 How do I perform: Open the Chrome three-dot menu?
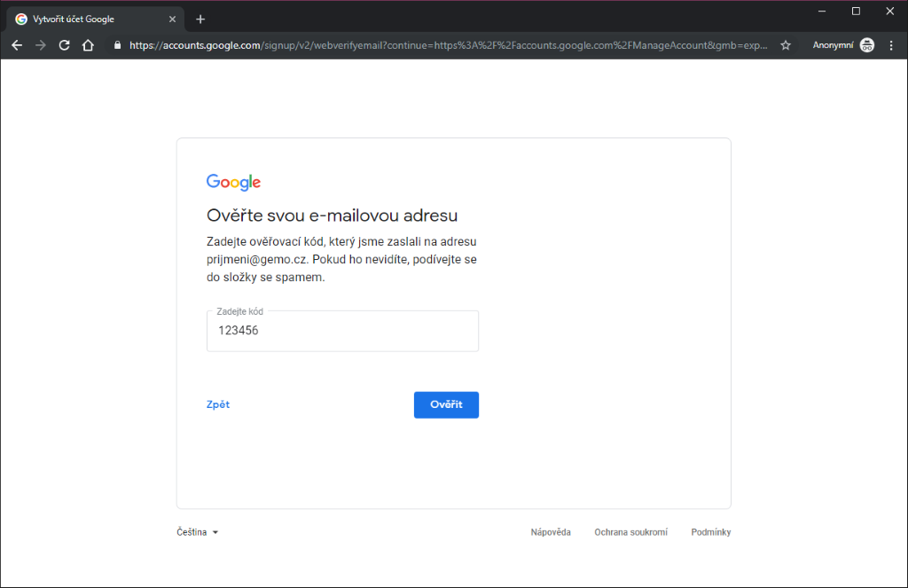click(891, 45)
